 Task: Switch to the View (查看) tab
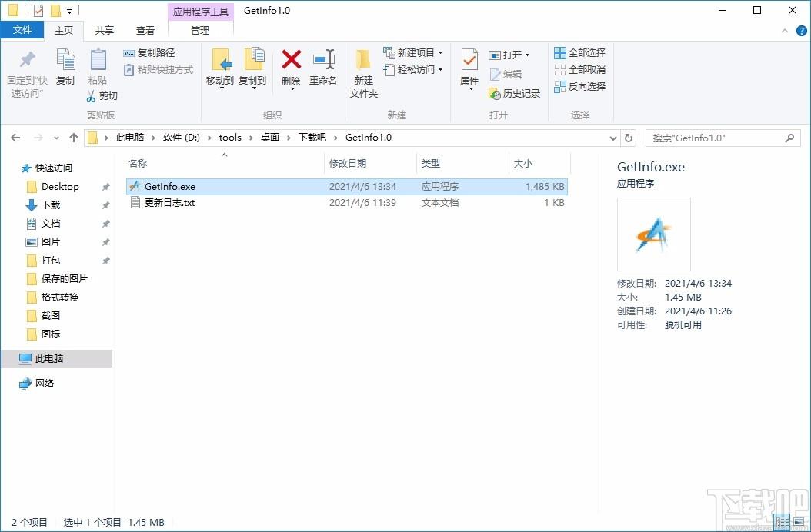[145, 31]
